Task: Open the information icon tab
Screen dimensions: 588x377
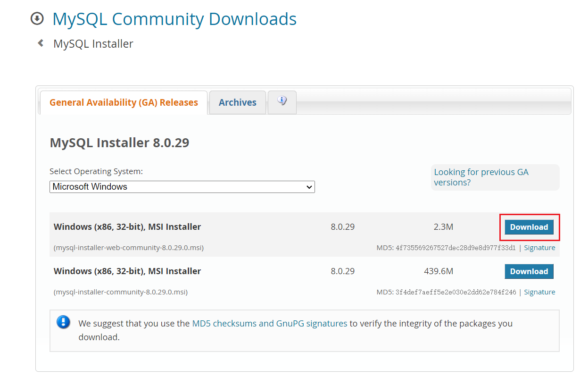Action: click(x=282, y=102)
